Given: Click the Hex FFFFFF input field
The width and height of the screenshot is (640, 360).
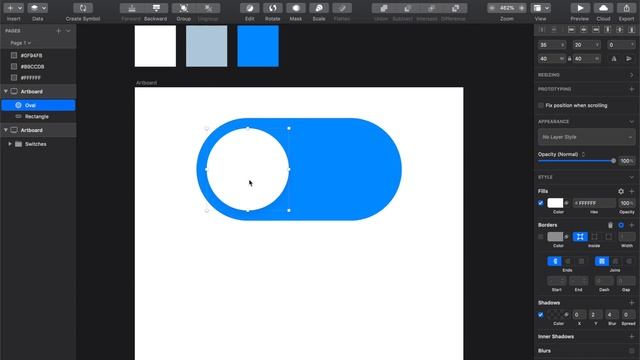Looking at the screenshot, I should coord(594,203).
